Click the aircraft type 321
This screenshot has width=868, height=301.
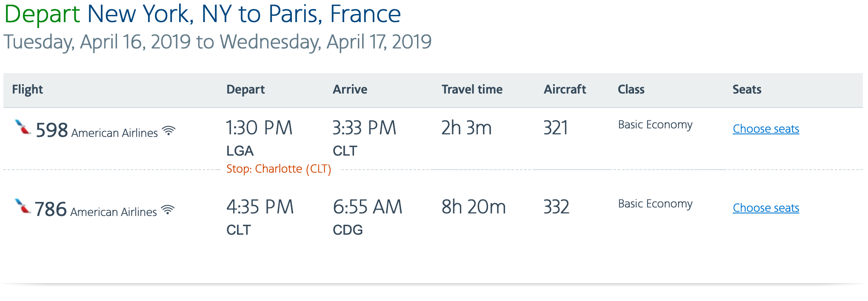click(x=556, y=128)
